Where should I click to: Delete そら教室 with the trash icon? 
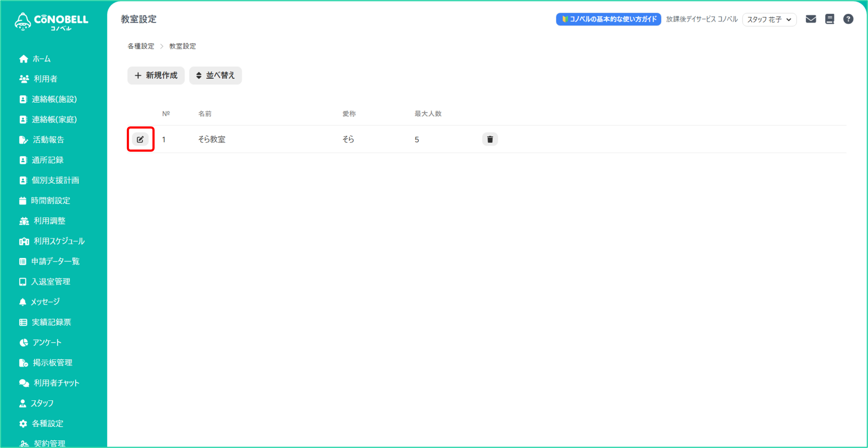(490, 139)
